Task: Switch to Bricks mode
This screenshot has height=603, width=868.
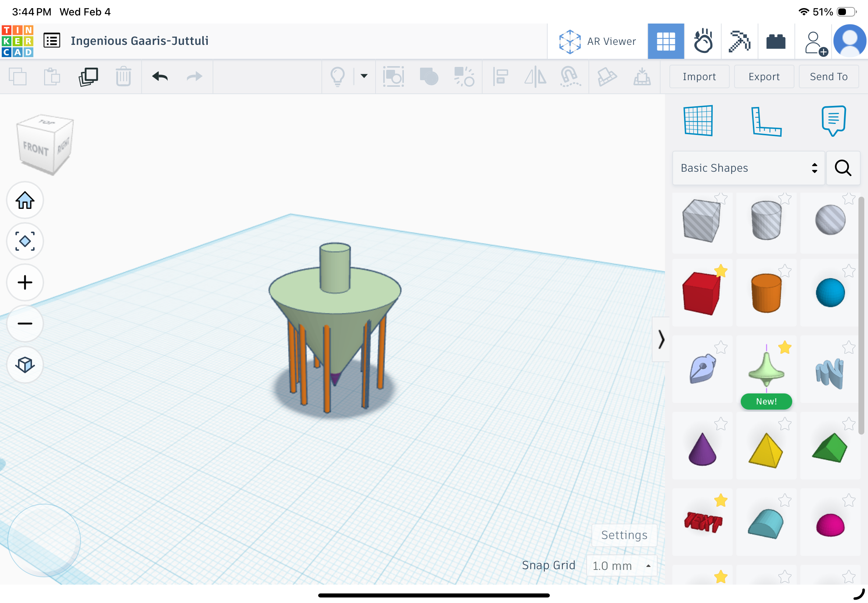Action: [x=776, y=42]
